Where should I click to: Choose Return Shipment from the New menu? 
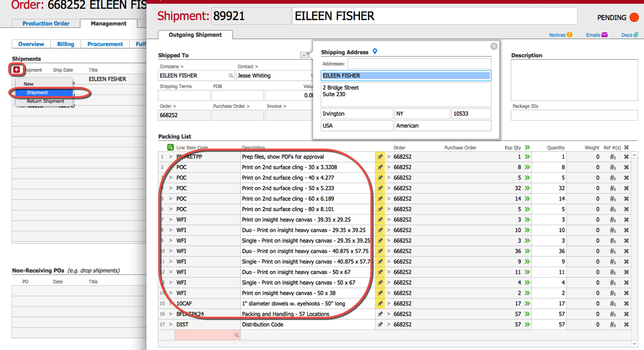[x=45, y=101]
